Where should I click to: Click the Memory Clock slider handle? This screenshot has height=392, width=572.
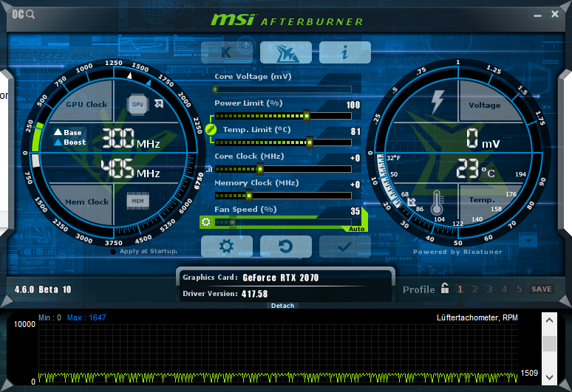[x=249, y=196]
